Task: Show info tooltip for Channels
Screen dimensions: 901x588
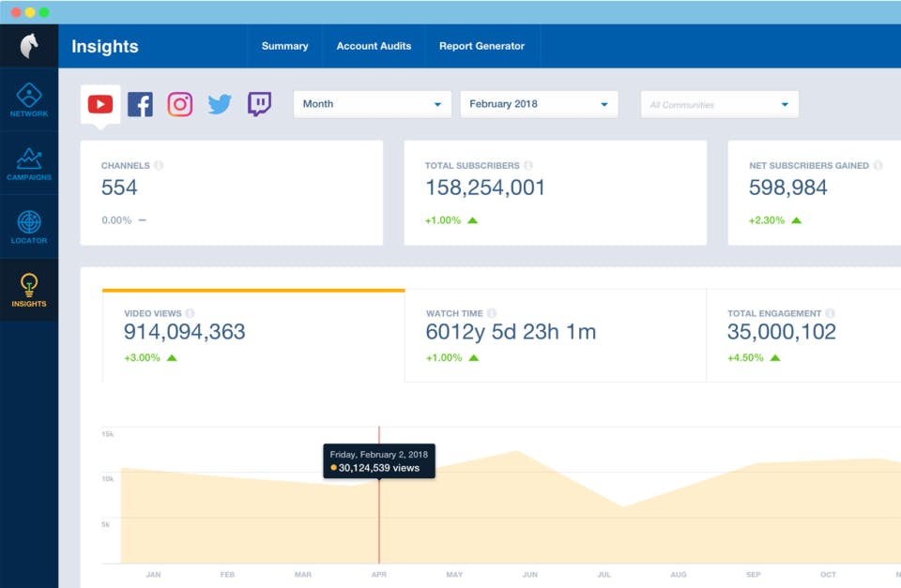Action: [x=159, y=165]
